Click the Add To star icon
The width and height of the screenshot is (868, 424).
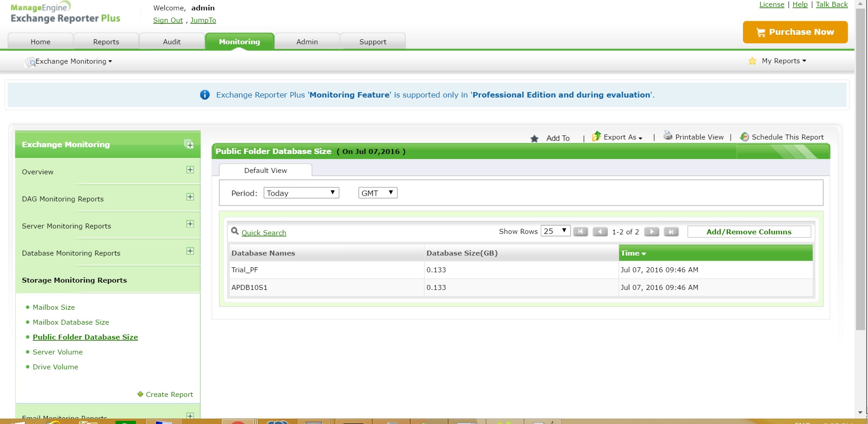(534, 139)
